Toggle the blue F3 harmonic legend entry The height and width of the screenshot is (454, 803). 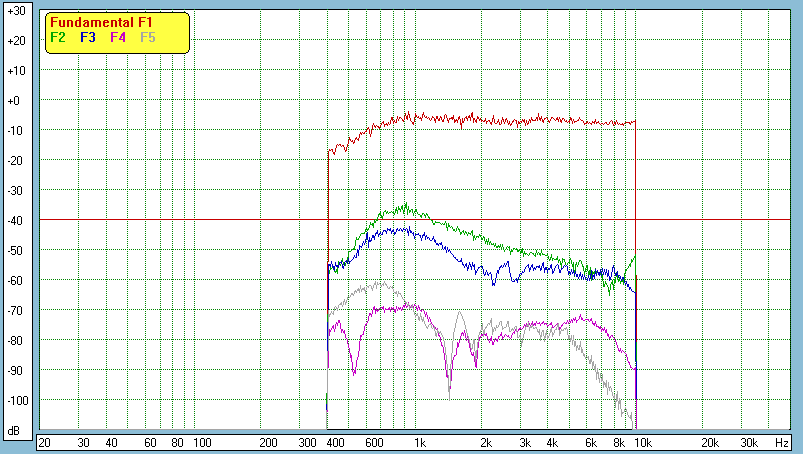click(x=88, y=37)
